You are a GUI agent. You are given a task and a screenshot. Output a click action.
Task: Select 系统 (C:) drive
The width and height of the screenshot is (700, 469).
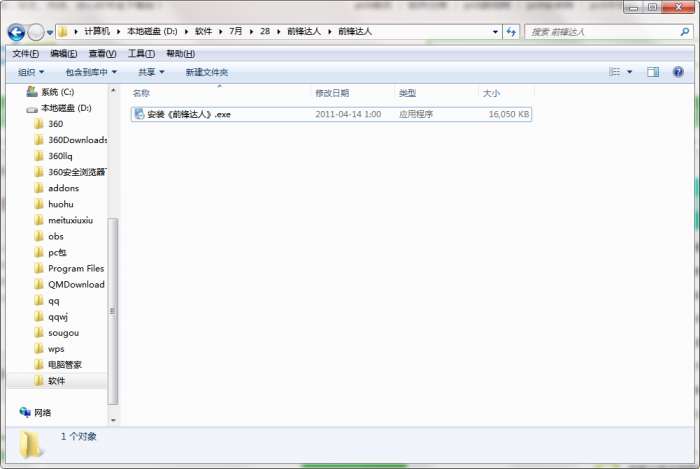pyautogui.click(x=58, y=92)
